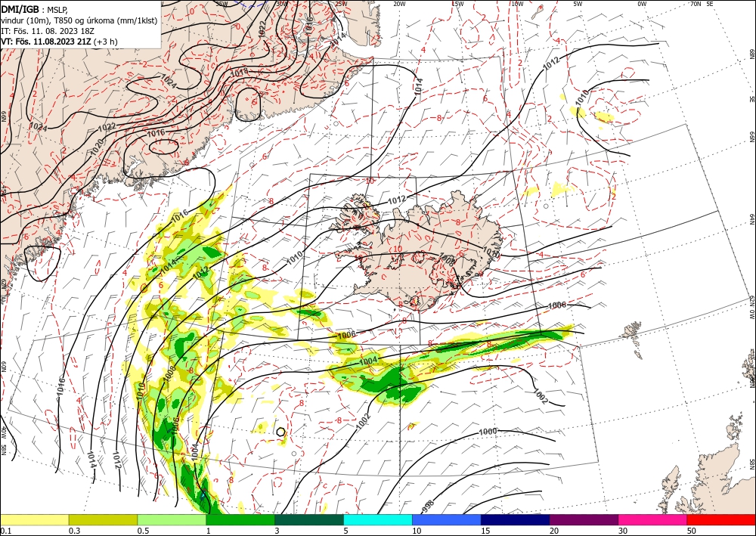The width and height of the screenshot is (756, 536).
Task: Click the '15W' longitude label
Action: (458, 4)
